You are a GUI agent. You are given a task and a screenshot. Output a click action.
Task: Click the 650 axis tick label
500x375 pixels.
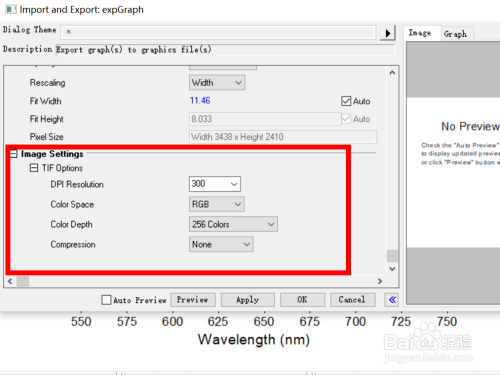[x=264, y=322]
